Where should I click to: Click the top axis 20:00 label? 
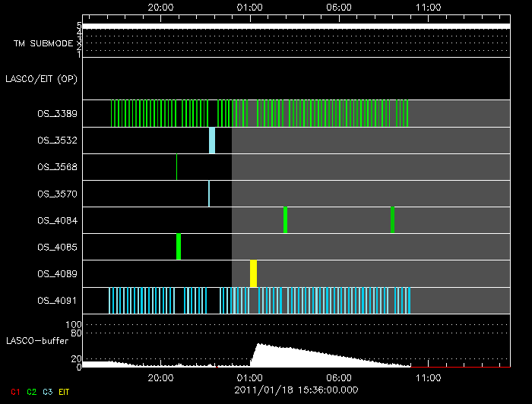coord(160,8)
